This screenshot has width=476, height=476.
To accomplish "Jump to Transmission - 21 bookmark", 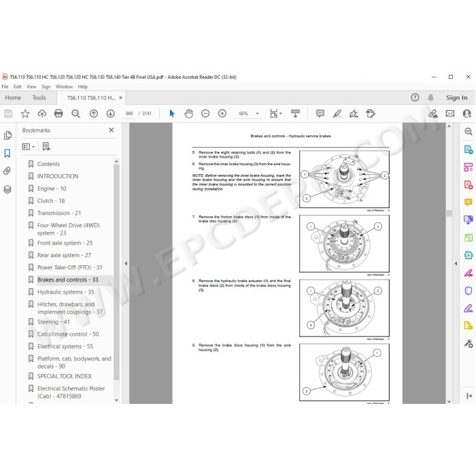I will 59,213.
